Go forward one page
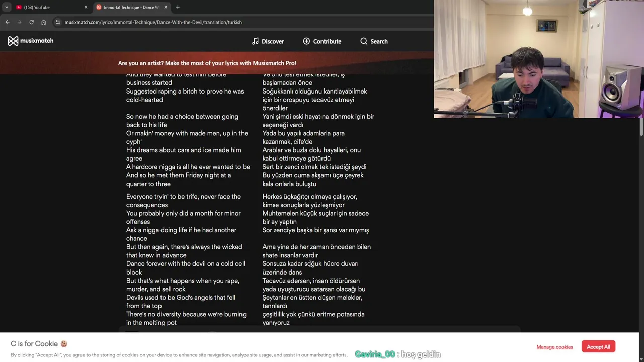 (19, 22)
